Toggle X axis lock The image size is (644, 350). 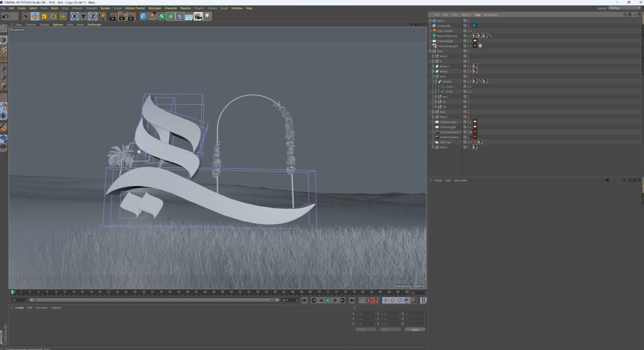point(74,17)
